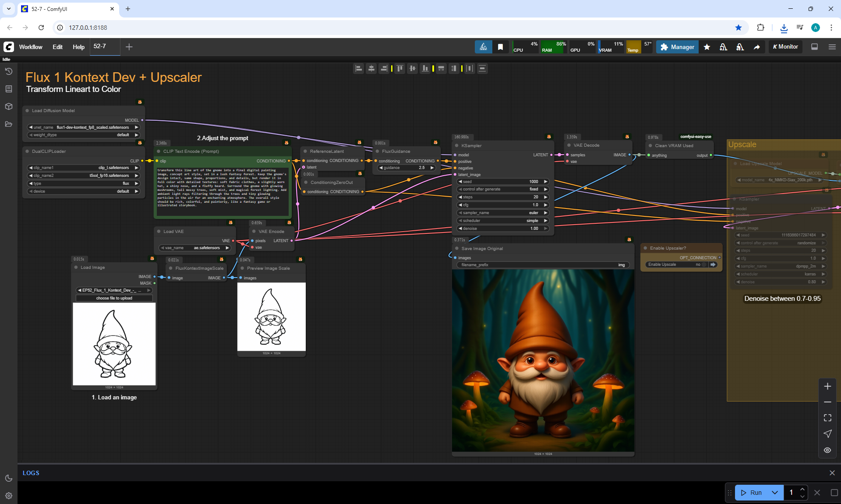The height and width of the screenshot is (504, 841).
Task: Toggle Enable Upscale switch
Action: coord(704,264)
